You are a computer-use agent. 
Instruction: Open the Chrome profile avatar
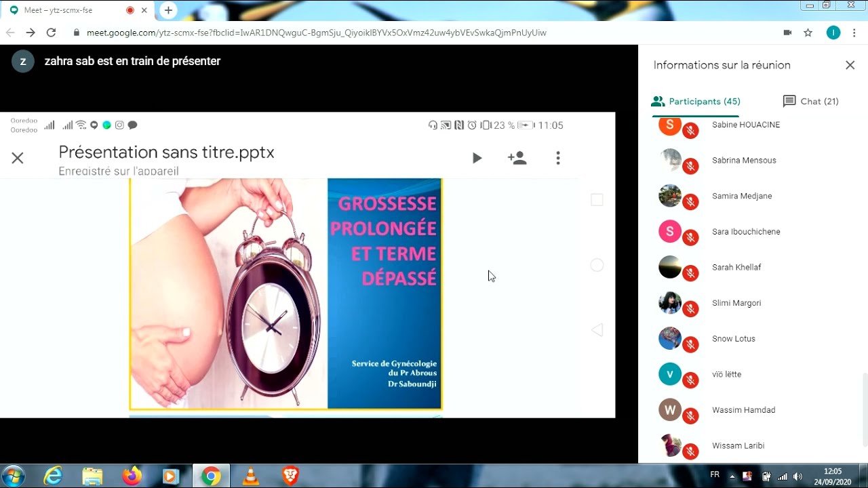click(x=833, y=33)
